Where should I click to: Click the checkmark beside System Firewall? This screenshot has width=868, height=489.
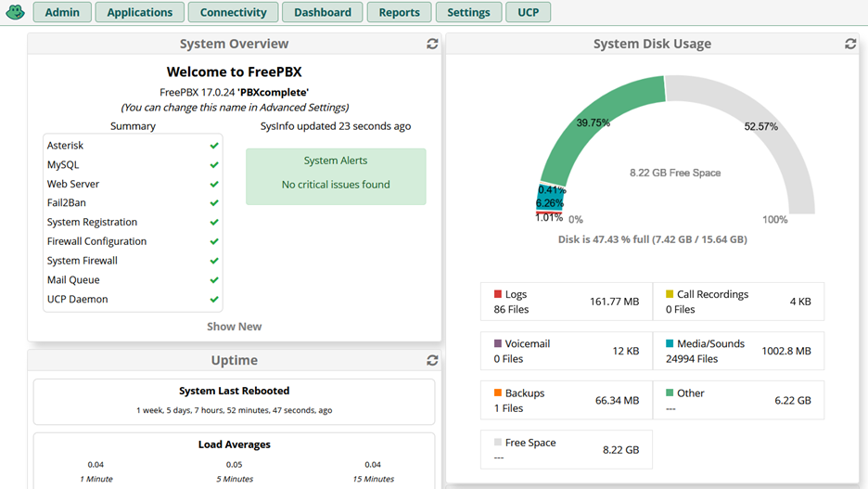pos(214,261)
